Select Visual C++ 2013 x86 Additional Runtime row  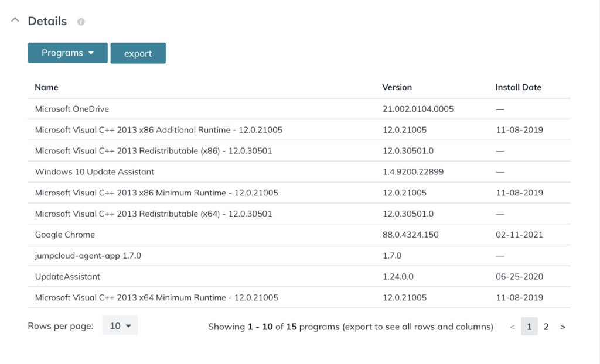tap(158, 130)
